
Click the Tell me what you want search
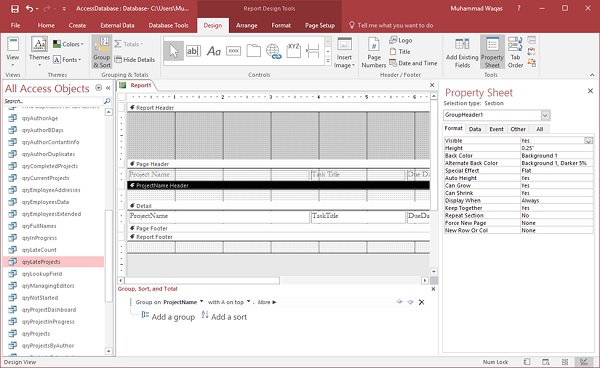click(391, 25)
